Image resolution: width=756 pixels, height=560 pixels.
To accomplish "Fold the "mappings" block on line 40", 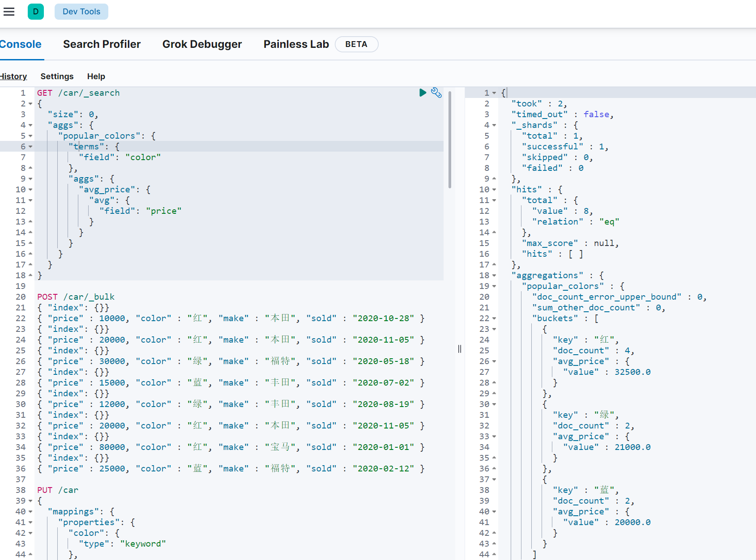I will pyautogui.click(x=30, y=512).
